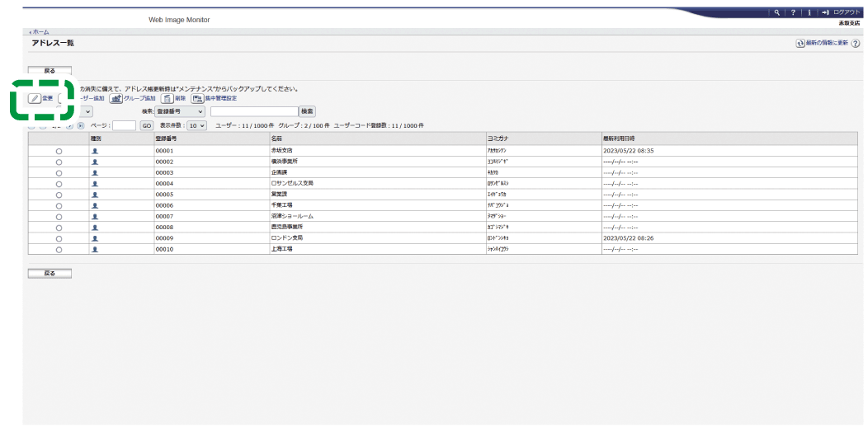Click the 削除 (delete) trash icon
Image resolution: width=868 pixels, height=432 pixels.
tap(167, 98)
